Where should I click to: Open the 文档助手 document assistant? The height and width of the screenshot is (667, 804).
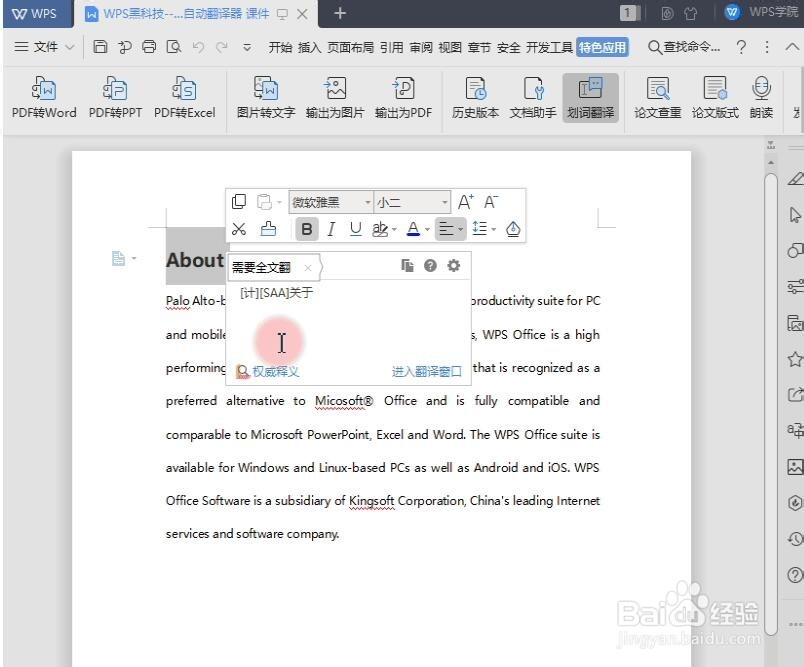[533, 98]
